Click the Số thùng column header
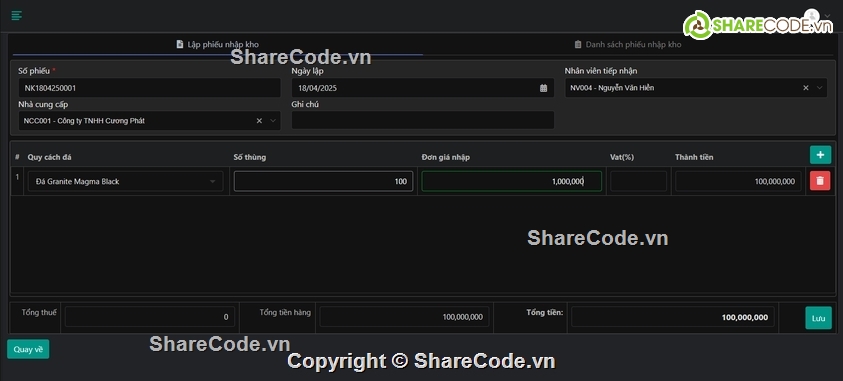Image resolution: width=843 pixels, height=381 pixels. click(249, 157)
